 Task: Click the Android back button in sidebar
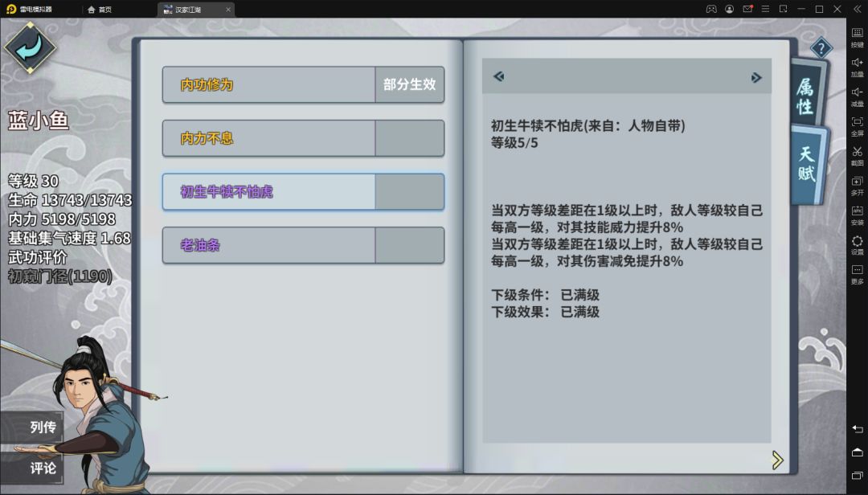click(857, 428)
